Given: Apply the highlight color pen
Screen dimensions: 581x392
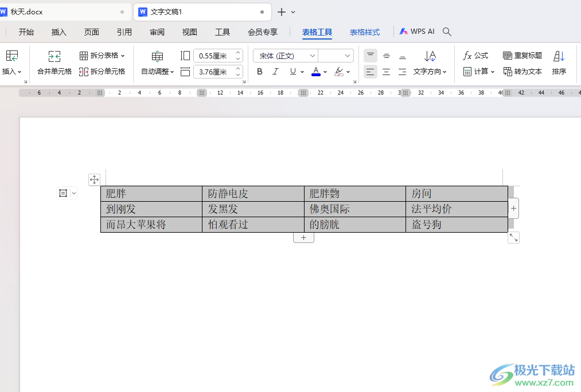Looking at the screenshot, I should (338, 72).
